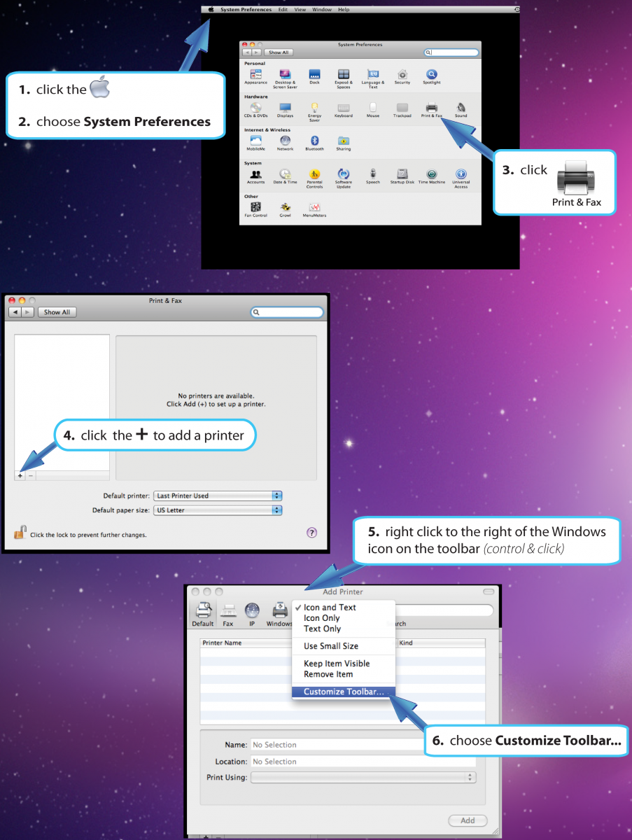Choose Customize Toolbar… in context menu
The width and height of the screenshot is (632, 840).
click(343, 692)
